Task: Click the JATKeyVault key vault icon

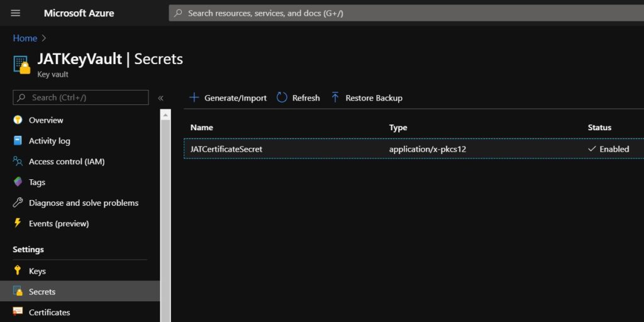Action: [22, 65]
